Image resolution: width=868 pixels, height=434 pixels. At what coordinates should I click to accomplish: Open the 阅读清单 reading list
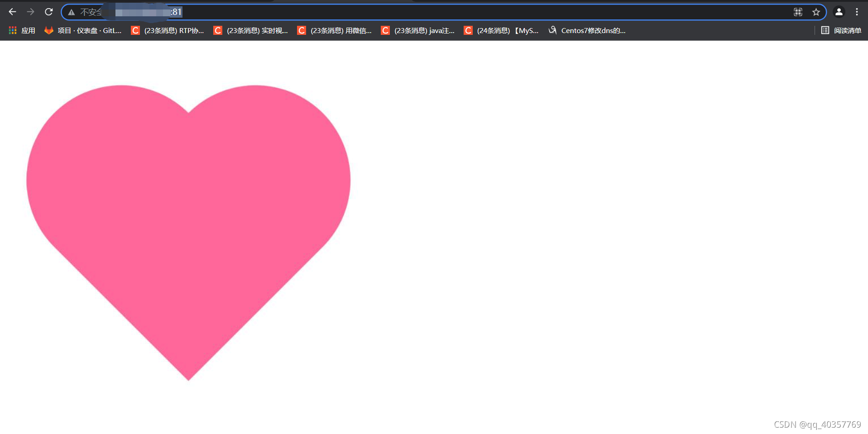841,30
